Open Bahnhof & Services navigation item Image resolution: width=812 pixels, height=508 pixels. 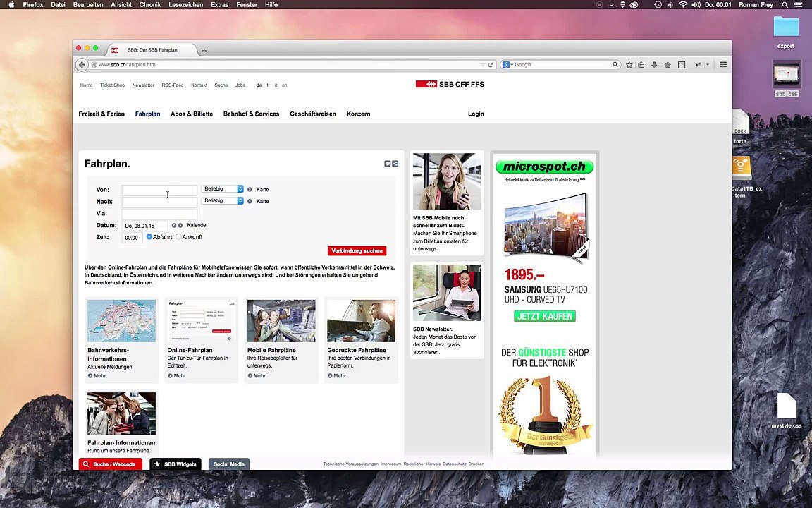251,114
